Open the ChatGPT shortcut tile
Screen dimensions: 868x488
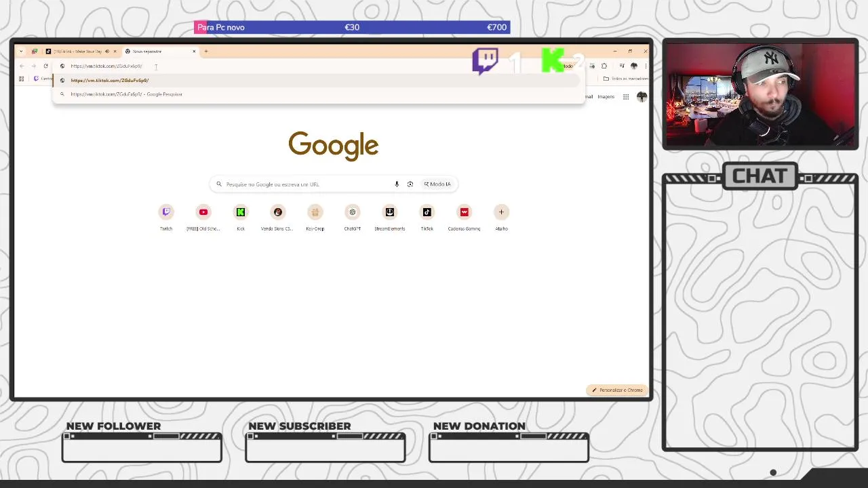353,218
